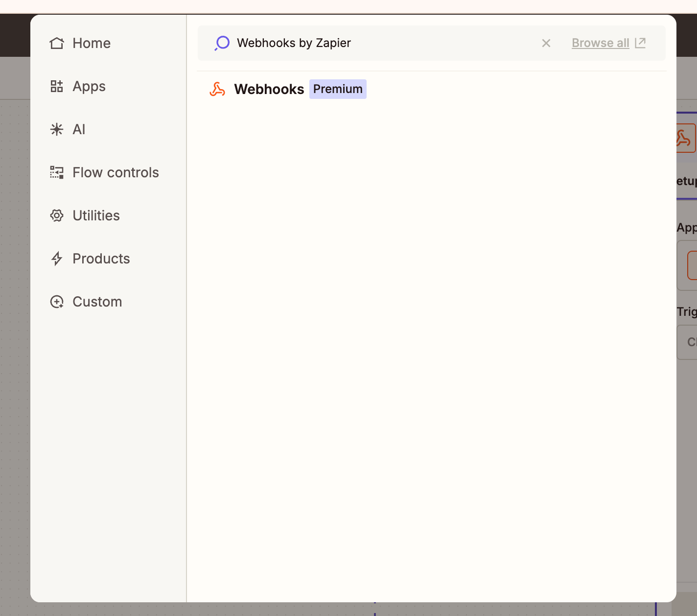Click the dimmed canvas left of the dialog
Image resolution: width=697 pixels, height=616 pixels.
point(15,343)
